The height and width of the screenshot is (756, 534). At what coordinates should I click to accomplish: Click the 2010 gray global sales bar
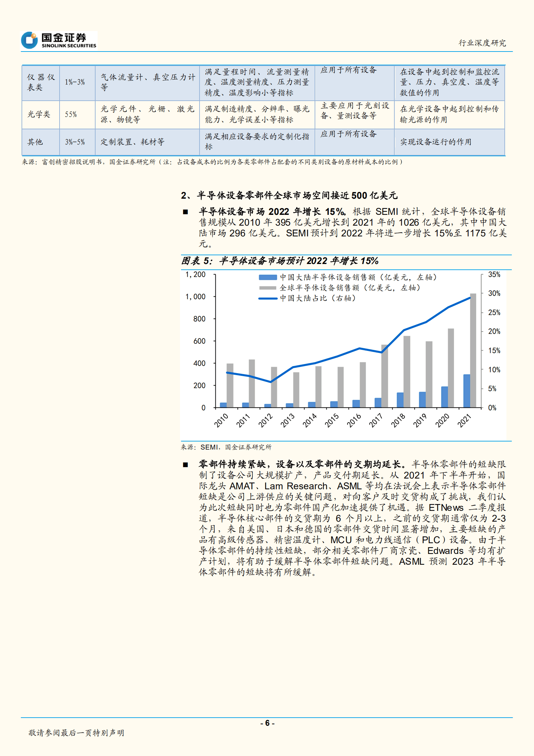click(230, 386)
